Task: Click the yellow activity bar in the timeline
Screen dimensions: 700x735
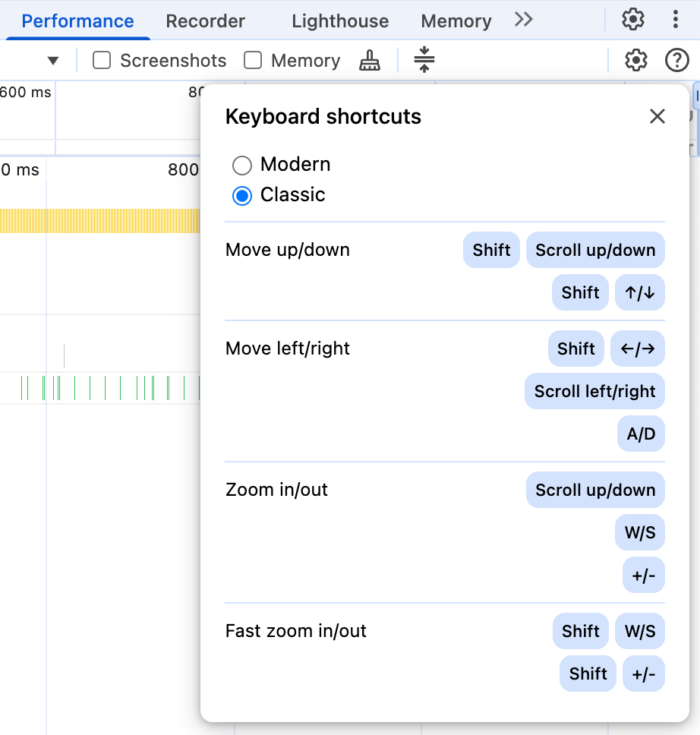Action: pyautogui.click(x=99, y=221)
